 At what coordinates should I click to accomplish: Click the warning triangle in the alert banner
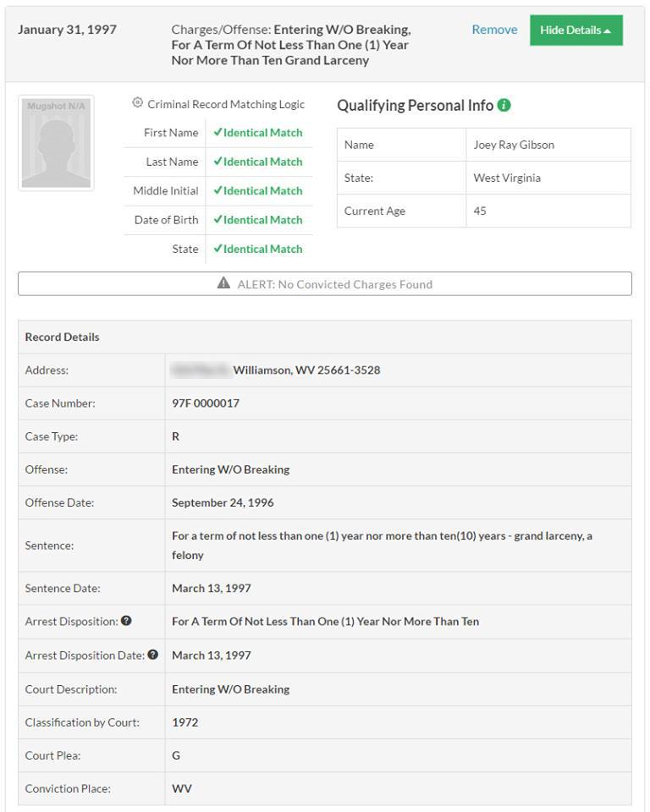click(x=223, y=284)
